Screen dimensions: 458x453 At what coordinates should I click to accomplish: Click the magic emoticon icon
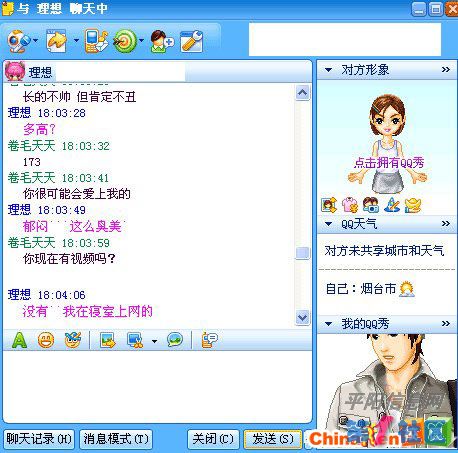(x=73, y=340)
